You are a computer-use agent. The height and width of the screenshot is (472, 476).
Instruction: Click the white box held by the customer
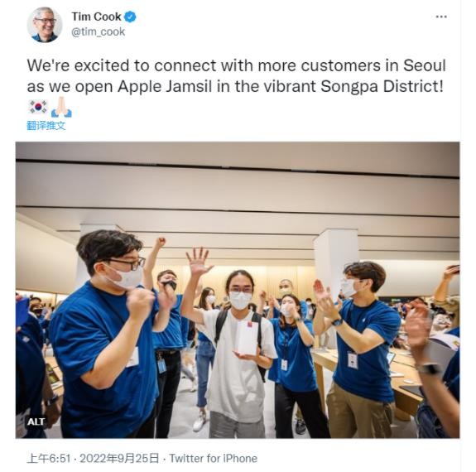(248, 338)
